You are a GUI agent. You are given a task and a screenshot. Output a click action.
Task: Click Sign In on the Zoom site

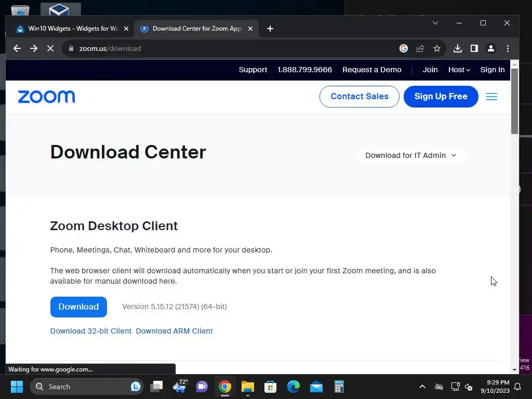coord(493,70)
